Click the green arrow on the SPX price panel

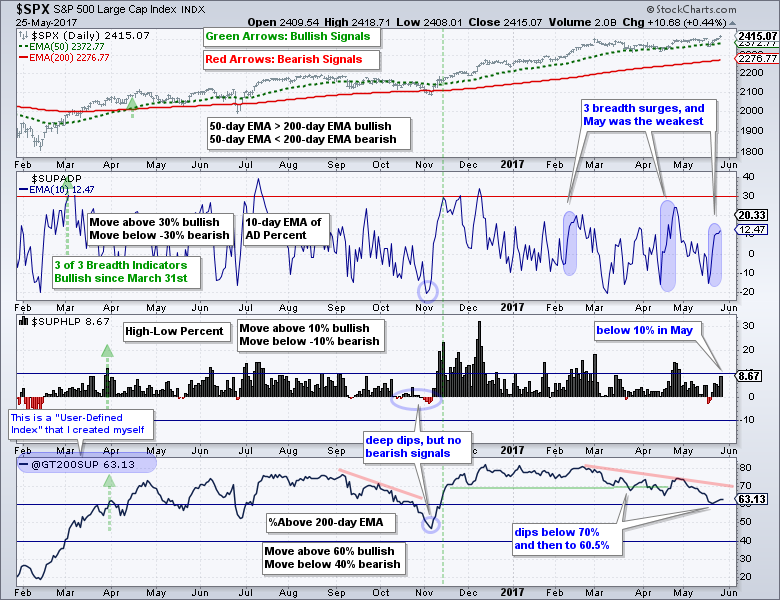(131, 102)
